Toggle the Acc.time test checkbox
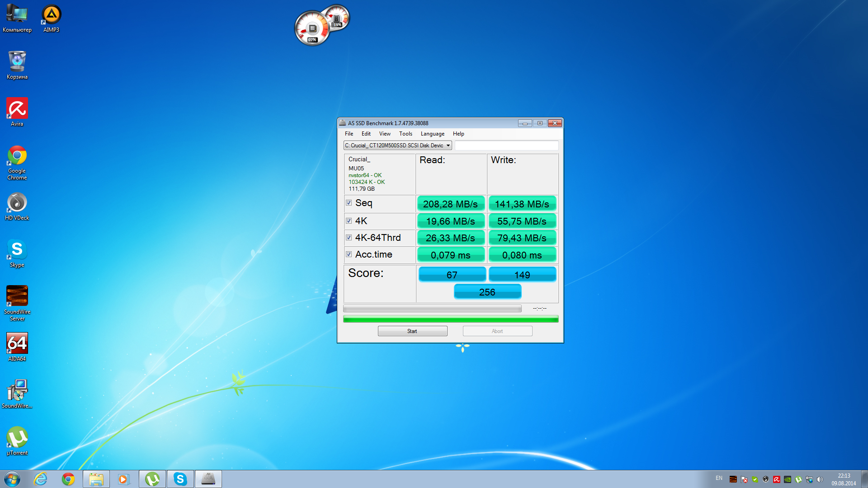The width and height of the screenshot is (868, 488). coord(349,254)
